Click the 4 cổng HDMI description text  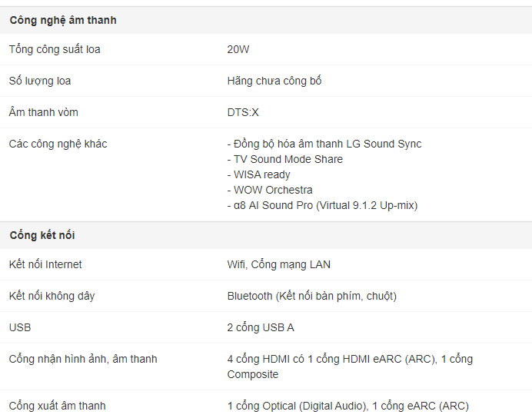(350, 367)
